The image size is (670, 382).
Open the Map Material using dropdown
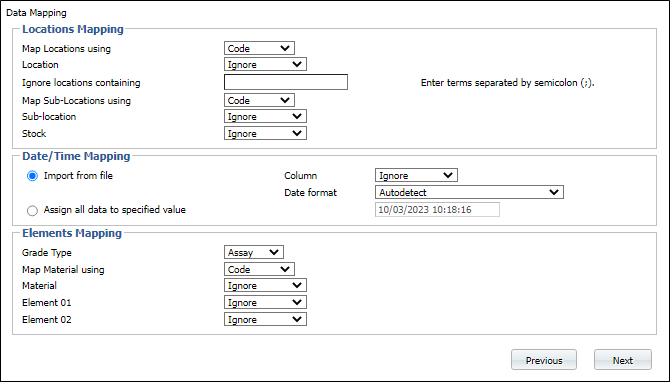coord(259,269)
